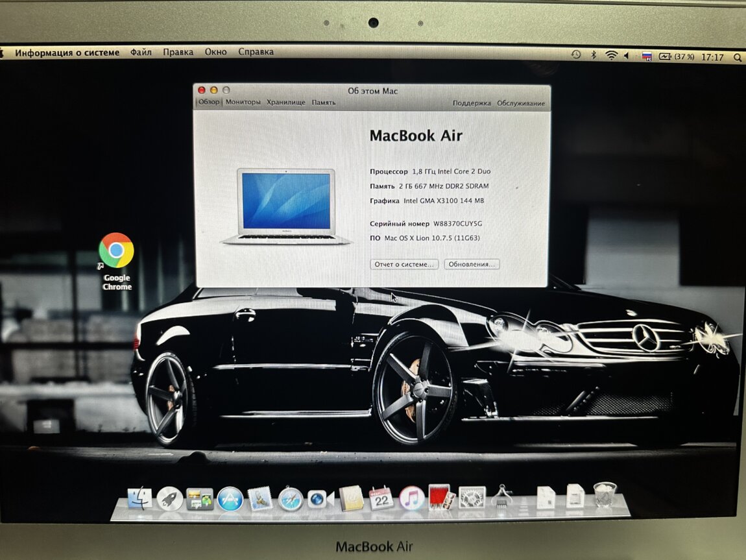Switch to the Мониторы tab
Screen dimensions: 746x560
(x=243, y=103)
